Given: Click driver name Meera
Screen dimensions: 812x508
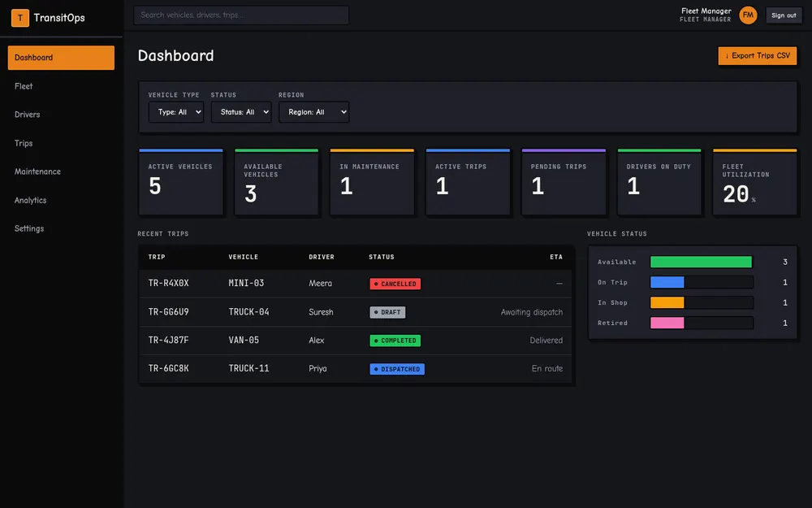Looking at the screenshot, I should point(320,283).
